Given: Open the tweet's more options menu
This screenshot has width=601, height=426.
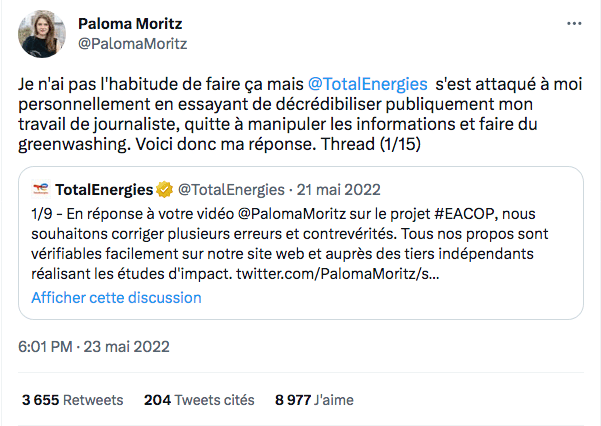Looking at the screenshot, I should (573, 23).
